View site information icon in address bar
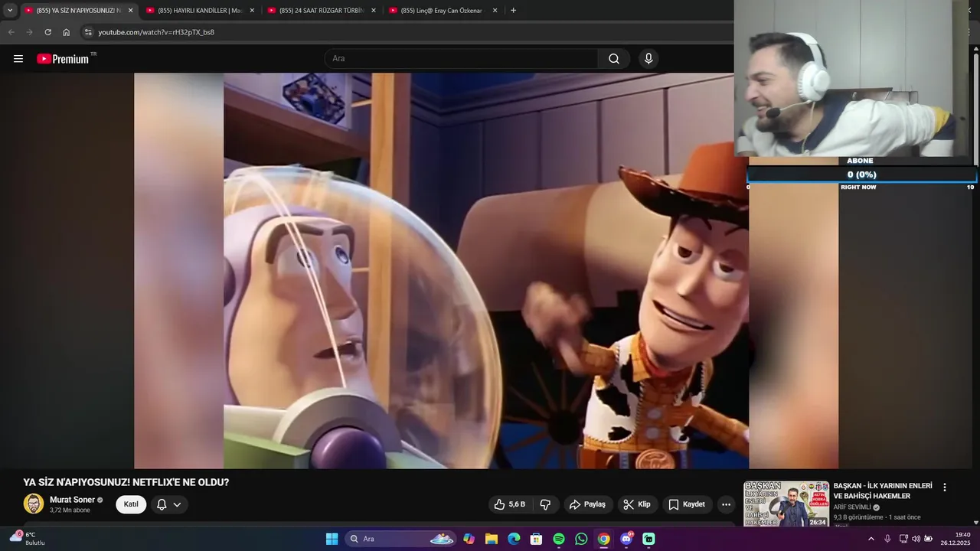980x551 pixels. tap(88, 32)
